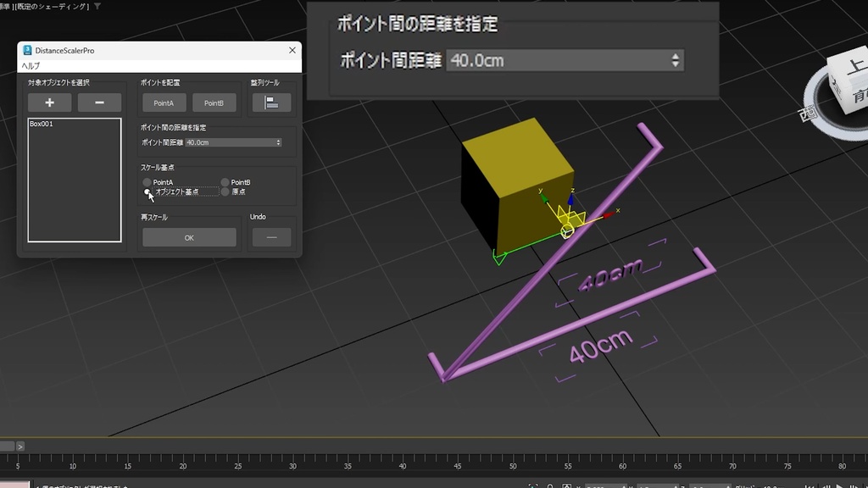Click the minus button to remove target object
Viewport: 868px width, 488px height.
tap(100, 103)
